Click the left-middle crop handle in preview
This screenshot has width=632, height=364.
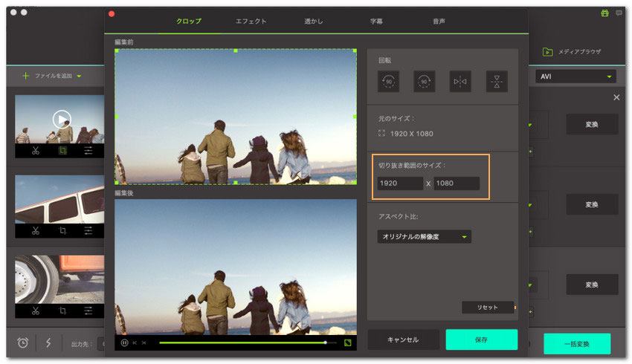[117, 117]
